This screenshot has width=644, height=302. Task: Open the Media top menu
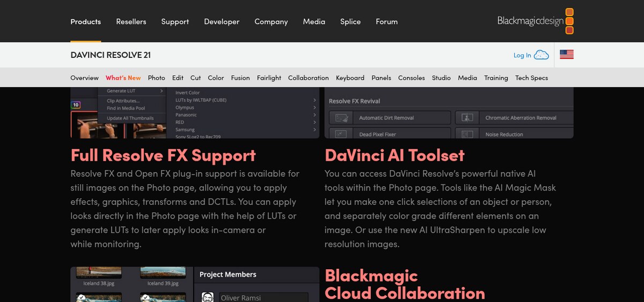(x=314, y=21)
